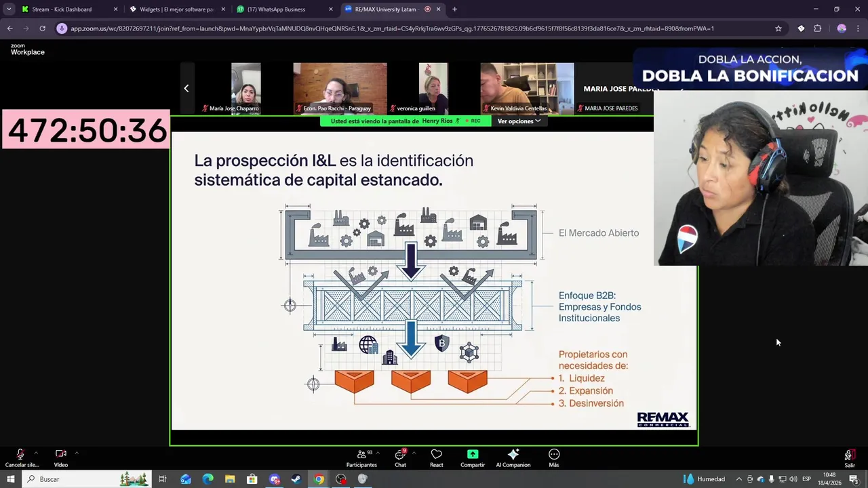Select the RE/MAX University Latam tab
This screenshot has width=868, height=488.
click(x=392, y=9)
